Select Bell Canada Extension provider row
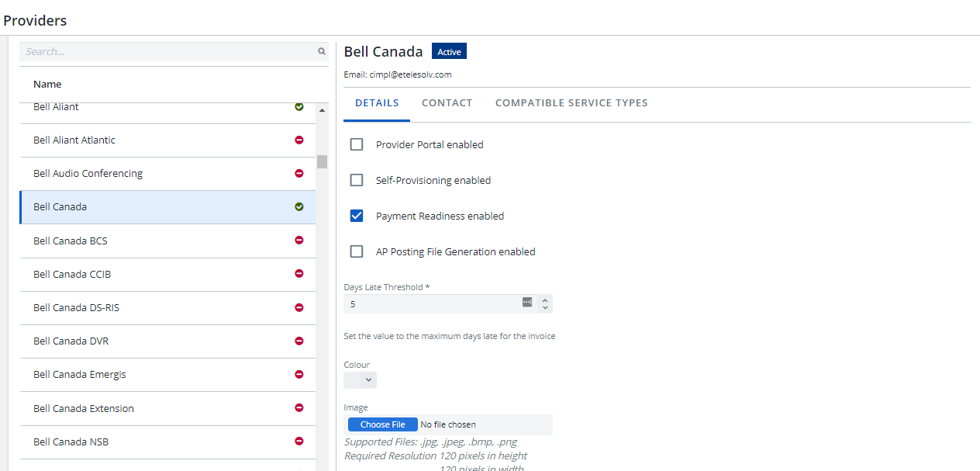980x471 pixels. click(x=167, y=408)
